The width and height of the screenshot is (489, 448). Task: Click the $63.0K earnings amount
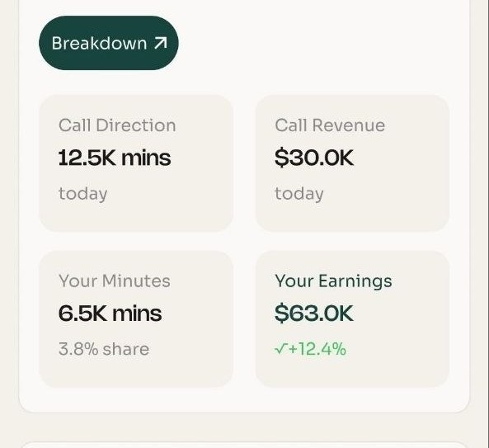point(314,314)
